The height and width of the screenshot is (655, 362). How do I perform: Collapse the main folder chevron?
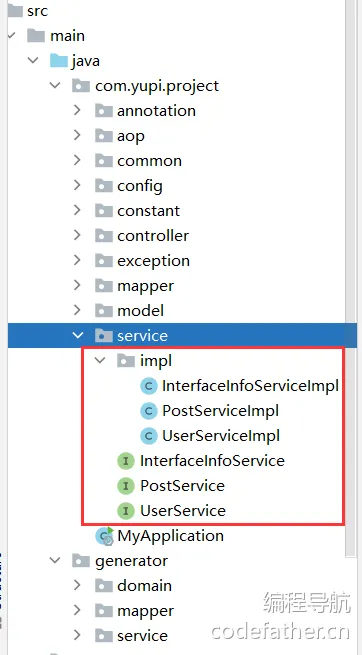11,36
